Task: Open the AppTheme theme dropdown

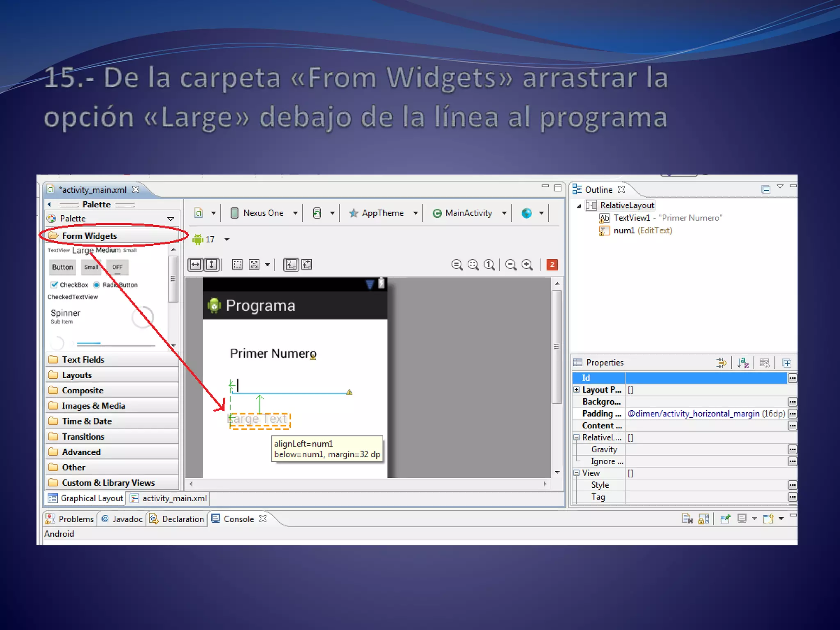Action: [x=383, y=213]
